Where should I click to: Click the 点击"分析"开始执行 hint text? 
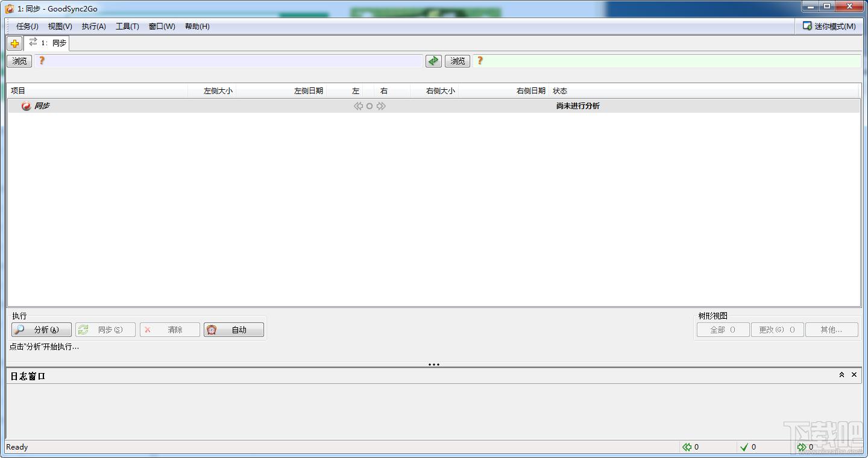pyautogui.click(x=44, y=347)
